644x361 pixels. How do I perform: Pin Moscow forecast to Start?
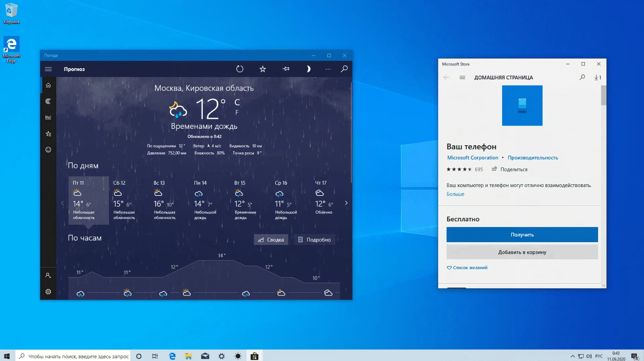(286, 69)
